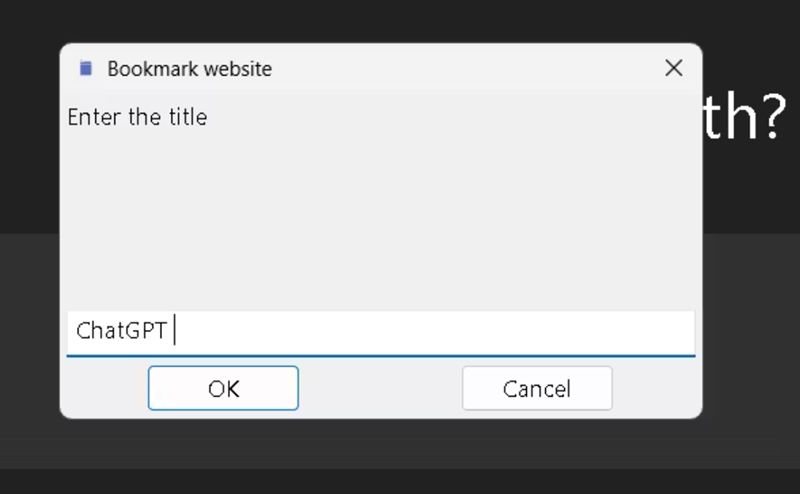The width and height of the screenshot is (800, 494).
Task: Click the gap between OK and Cancel buttons
Action: [x=380, y=388]
